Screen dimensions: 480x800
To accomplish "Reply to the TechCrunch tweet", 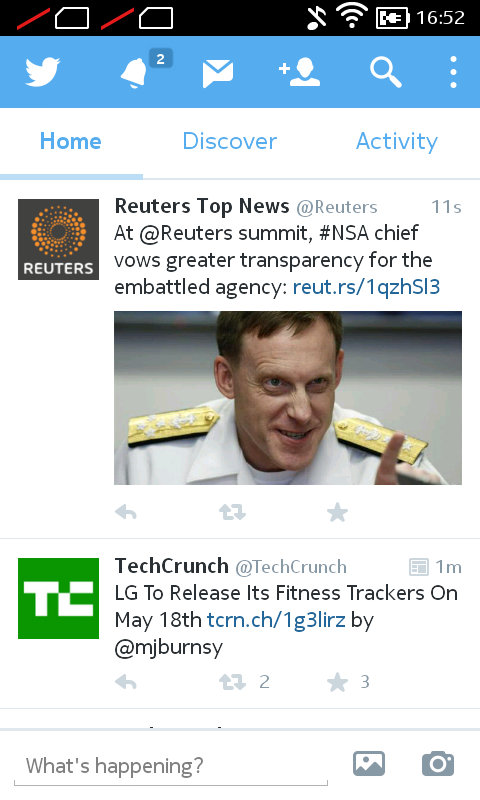I will pos(125,682).
